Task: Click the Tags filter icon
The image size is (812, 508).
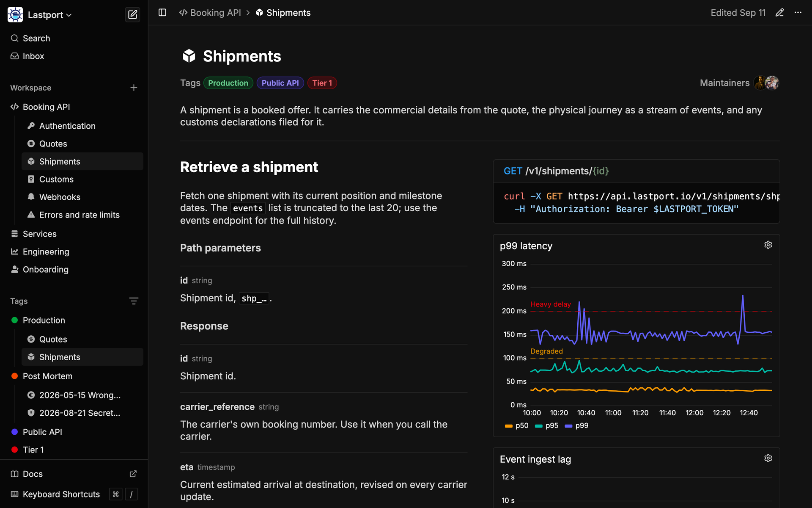Action: [x=134, y=301]
